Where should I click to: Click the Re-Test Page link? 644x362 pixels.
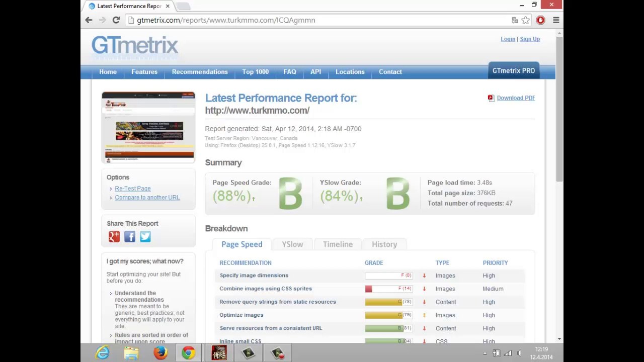pyautogui.click(x=133, y=189)
